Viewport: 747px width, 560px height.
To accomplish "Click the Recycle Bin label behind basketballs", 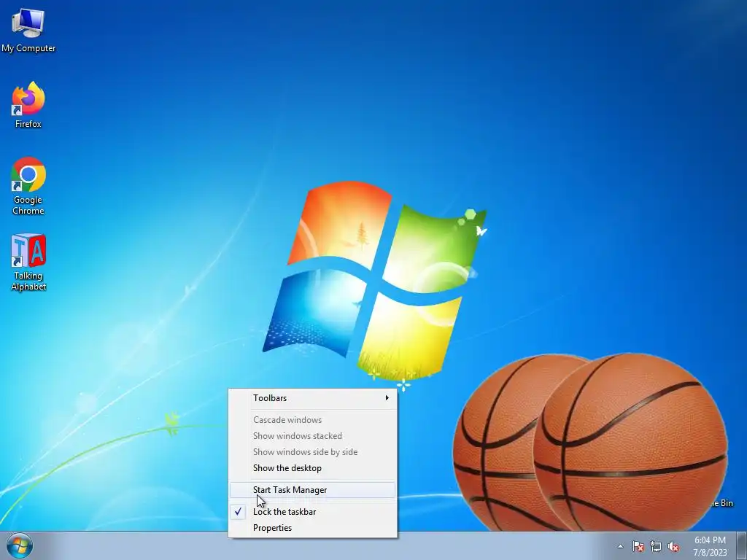I will (721, 503).
